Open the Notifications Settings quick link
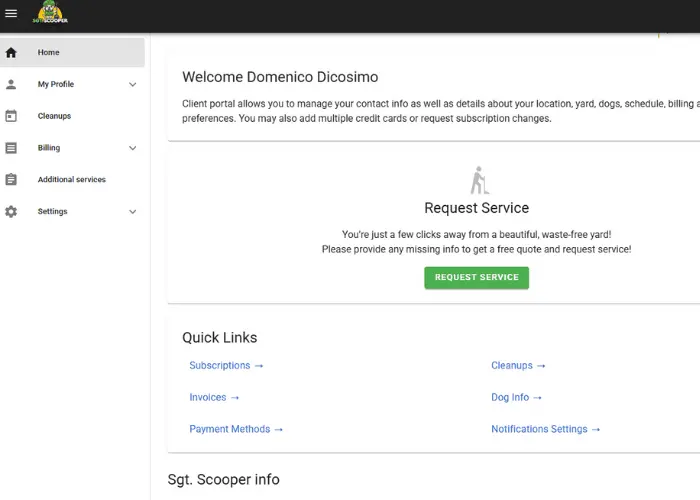 click(x=546, y=429)
